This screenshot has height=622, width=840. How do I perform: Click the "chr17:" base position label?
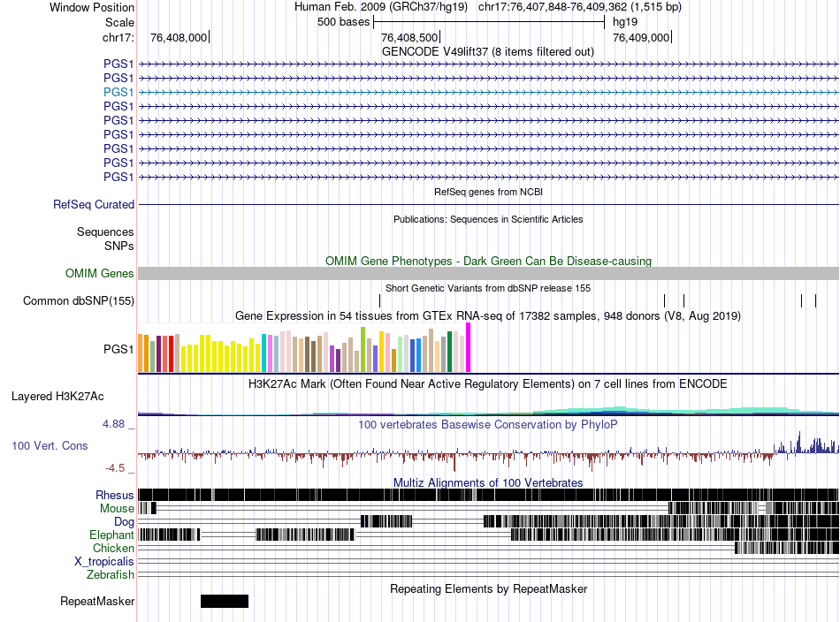click(x=118, y=37)
